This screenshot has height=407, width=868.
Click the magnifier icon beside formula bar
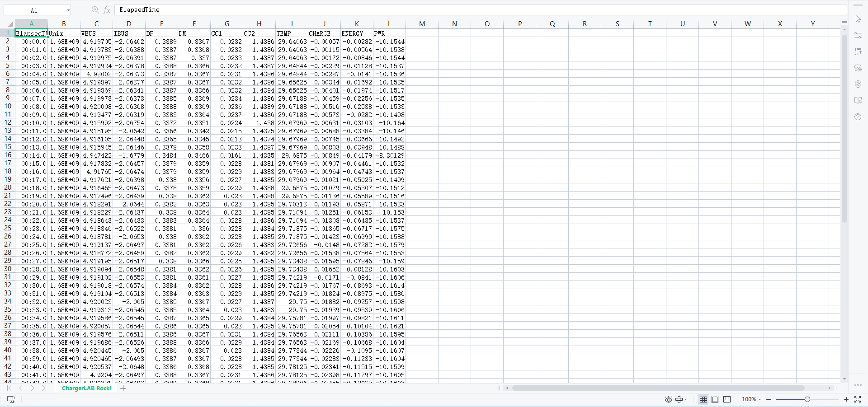[x=95, y=10]
